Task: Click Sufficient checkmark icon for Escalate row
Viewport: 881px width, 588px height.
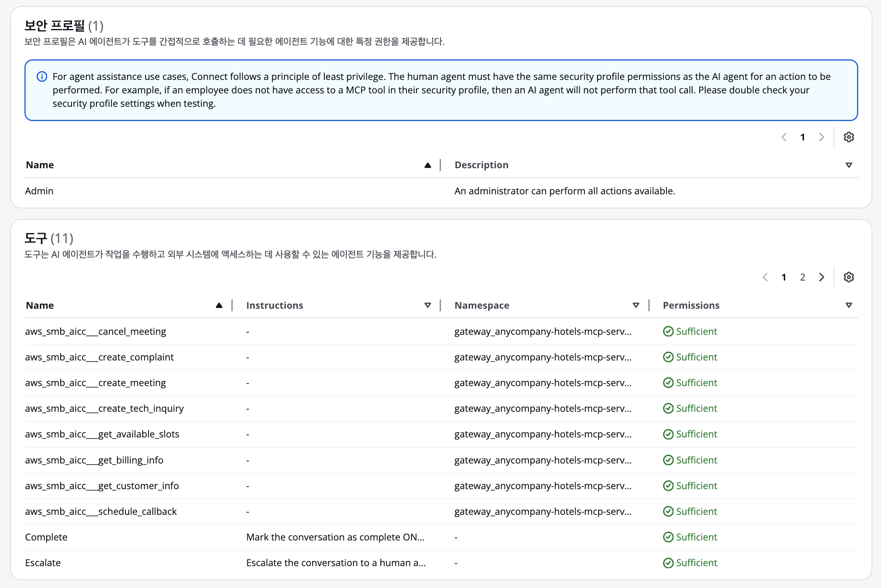Action: click(x=668, y=563)
